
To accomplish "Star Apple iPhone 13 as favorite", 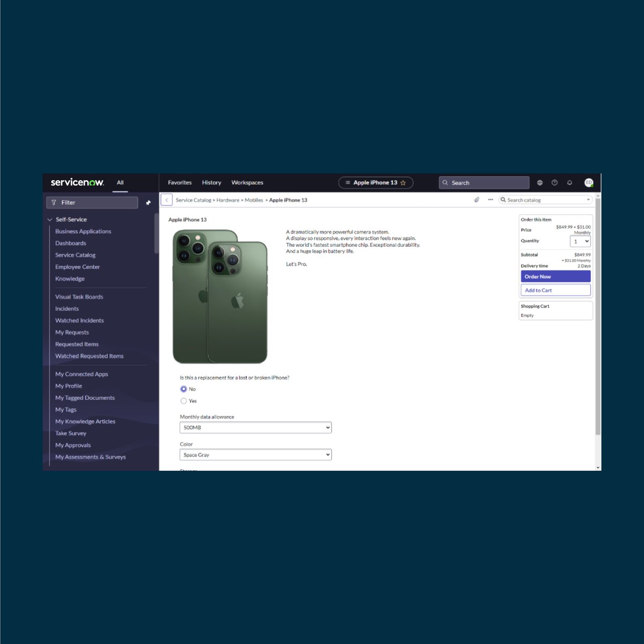I will click(x=403, y=182).
